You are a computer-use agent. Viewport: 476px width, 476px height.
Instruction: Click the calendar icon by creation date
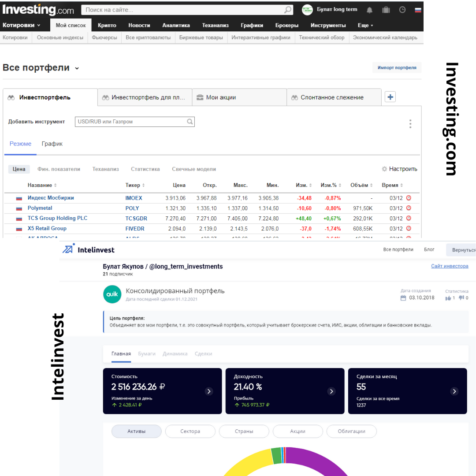403,298
